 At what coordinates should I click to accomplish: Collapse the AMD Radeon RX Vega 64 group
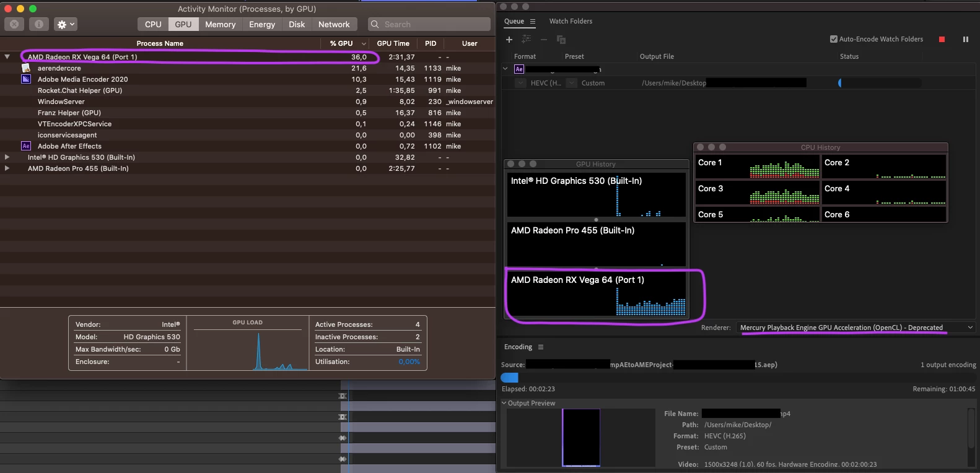(x=7, y=56)
